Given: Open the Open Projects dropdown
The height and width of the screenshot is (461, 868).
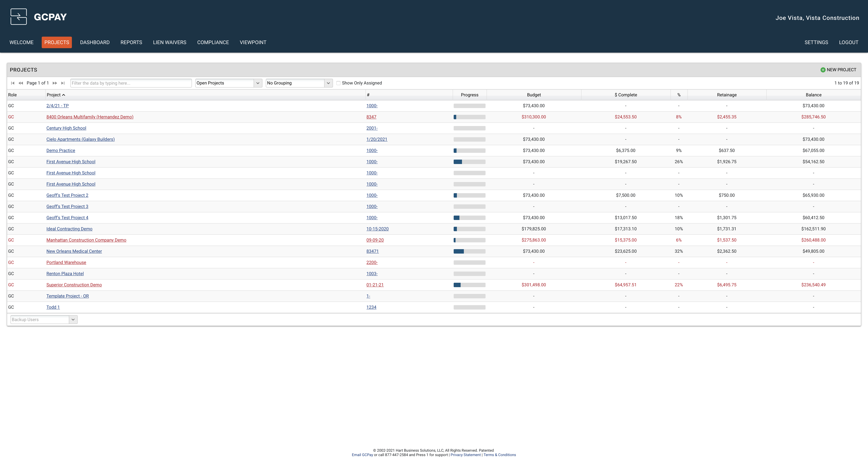Looking at the screenshot, I should (x=258, y=83).
